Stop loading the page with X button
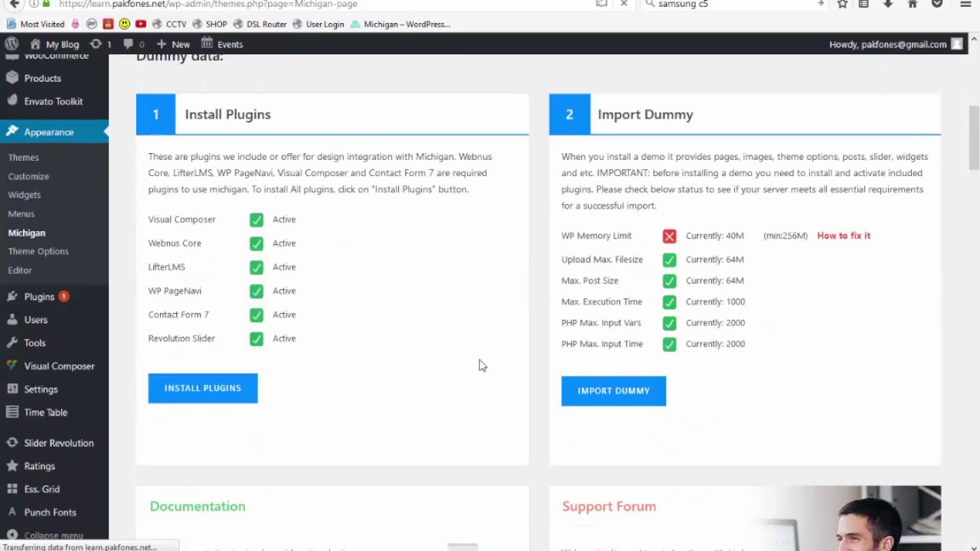The image size is (980, 551). click(x=624, y=4)
